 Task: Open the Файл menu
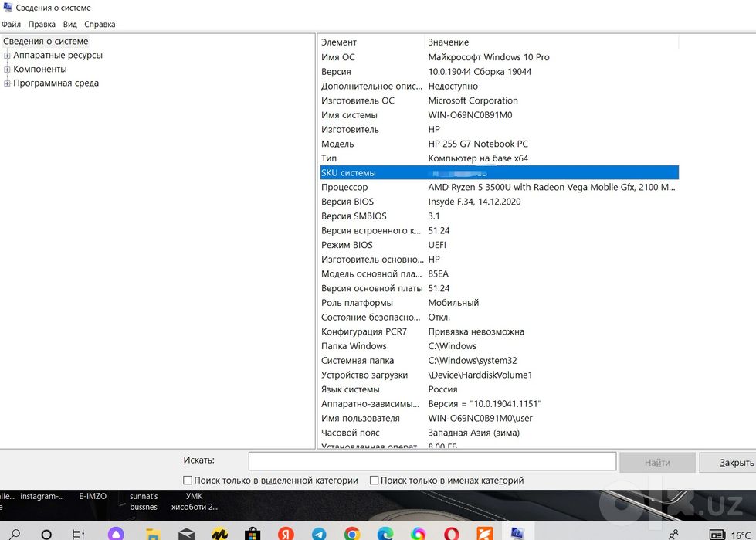click(11, 24)
